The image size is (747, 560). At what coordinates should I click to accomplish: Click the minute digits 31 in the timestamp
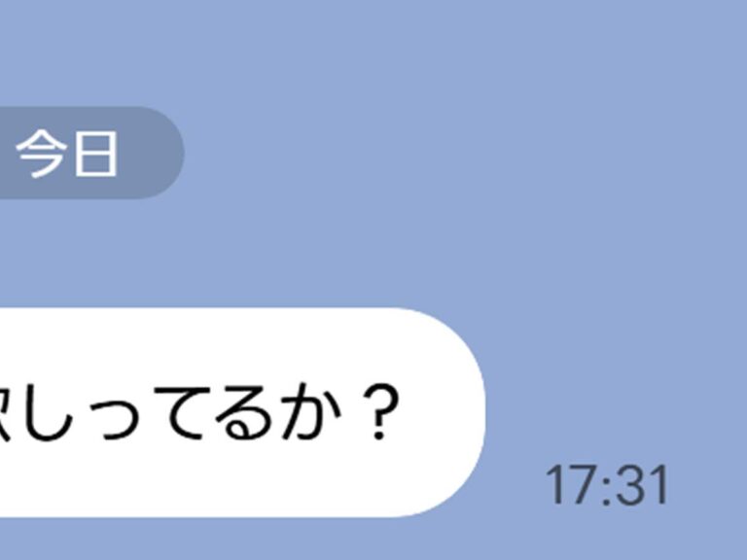pyautogui.click(x=642, y=485)
